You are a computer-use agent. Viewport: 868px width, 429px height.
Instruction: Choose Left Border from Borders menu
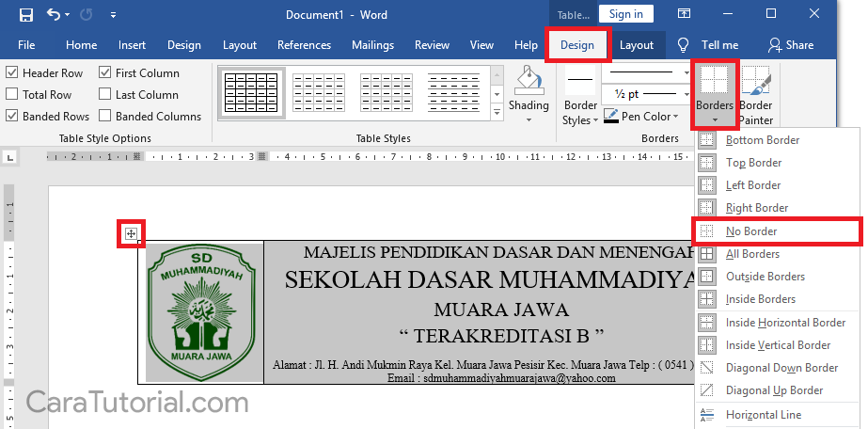tap(775, 185)
